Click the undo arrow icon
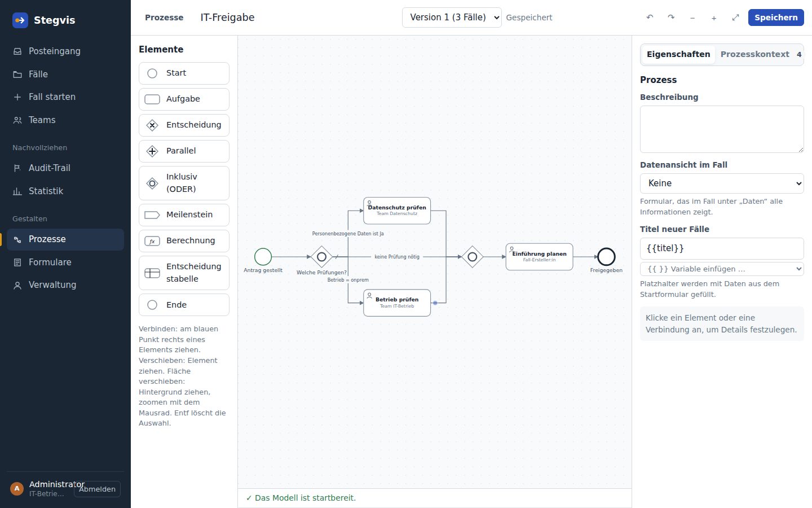The height and width of the screenshot is (508, 812). (x=650, y=17)
